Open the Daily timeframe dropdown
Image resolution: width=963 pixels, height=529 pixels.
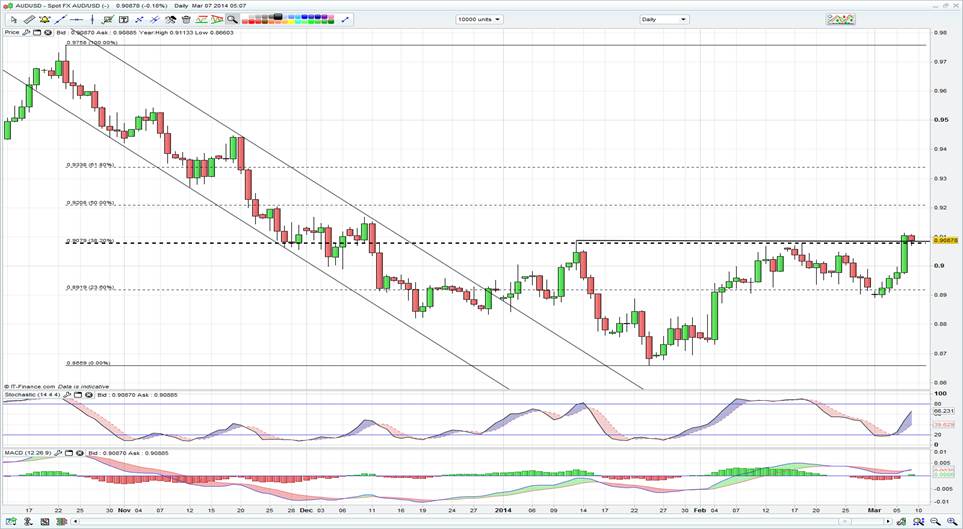pos(664,19)
